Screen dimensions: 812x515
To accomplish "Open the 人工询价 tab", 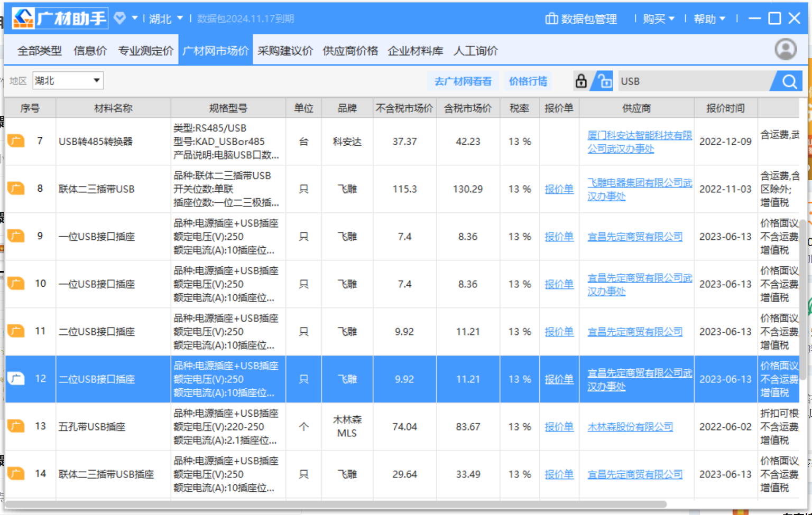I will (x=476, y=51).
